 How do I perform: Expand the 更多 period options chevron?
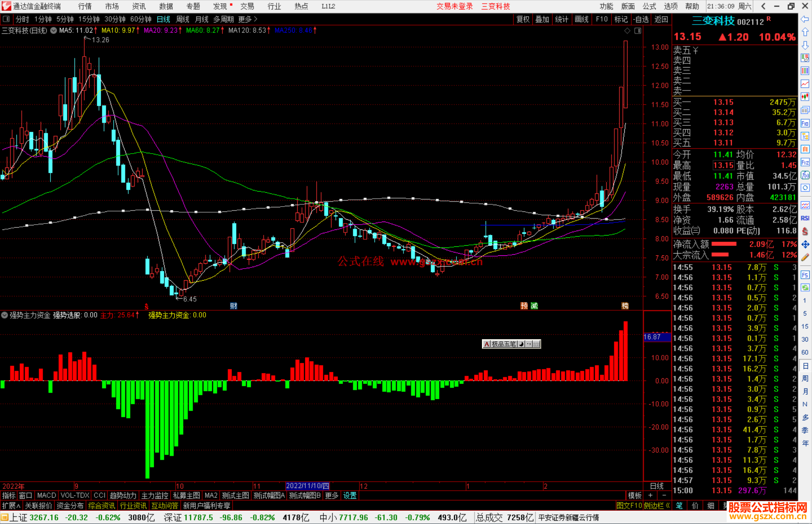(x=256, y=19)
